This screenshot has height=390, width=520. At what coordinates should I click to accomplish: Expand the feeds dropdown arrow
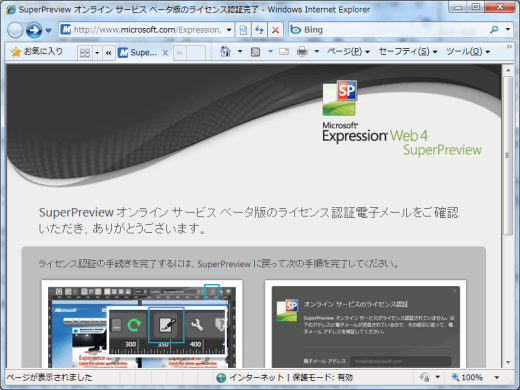pyautogui.click(x=270, y=51)
